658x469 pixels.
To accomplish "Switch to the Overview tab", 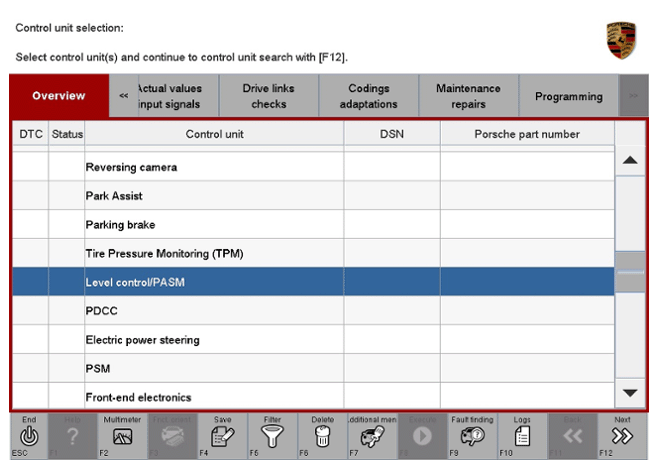I will [x=59, y=96].
